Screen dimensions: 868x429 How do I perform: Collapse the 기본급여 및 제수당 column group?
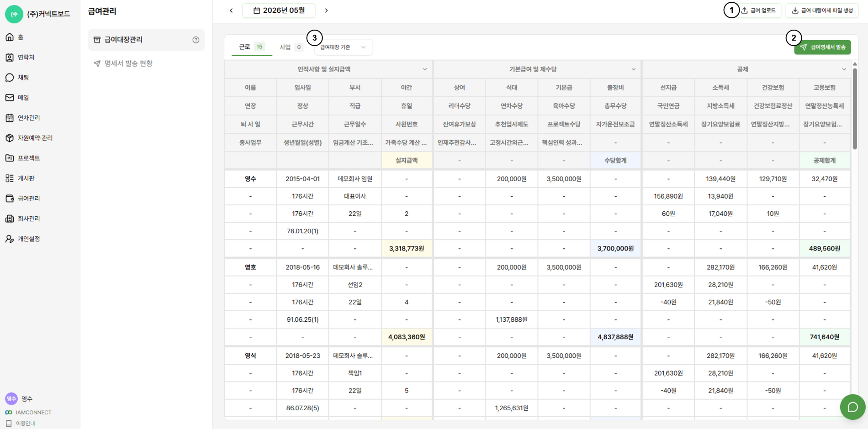(634, 69)
